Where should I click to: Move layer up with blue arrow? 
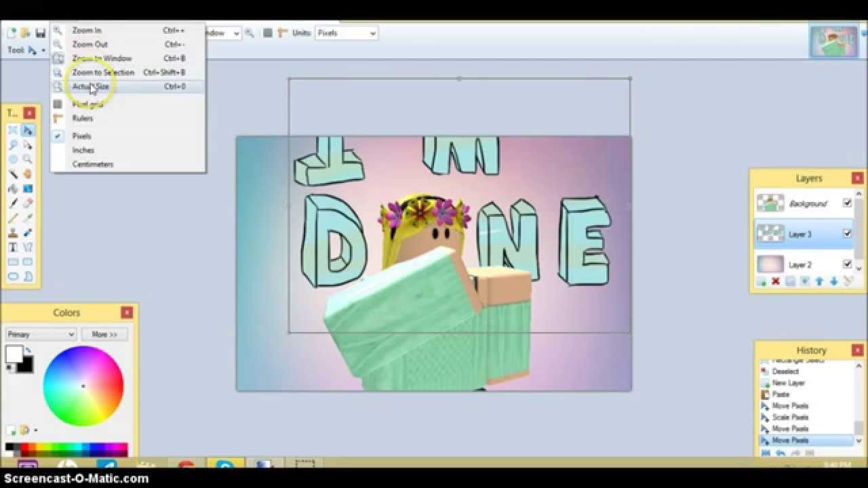coord(819,281)
